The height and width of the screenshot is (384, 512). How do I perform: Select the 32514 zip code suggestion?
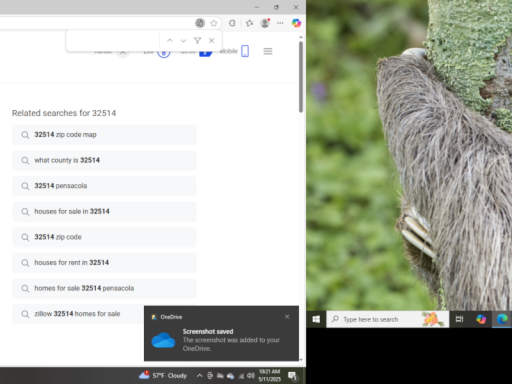click(104, 237)
